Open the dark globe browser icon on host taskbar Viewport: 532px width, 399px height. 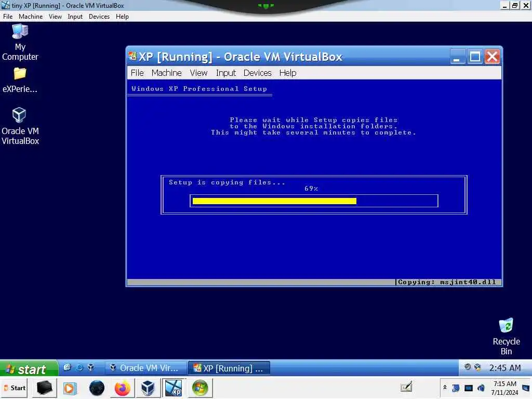(97, 388)
